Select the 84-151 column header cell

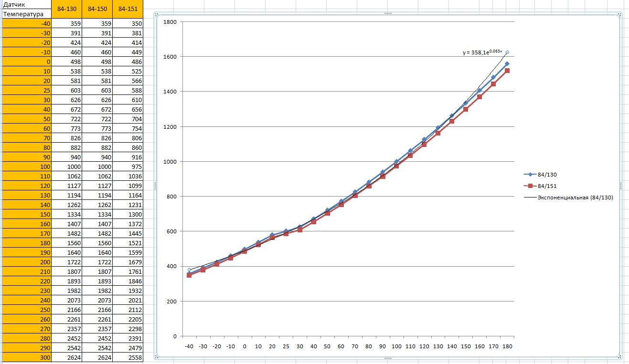(128, 9)
